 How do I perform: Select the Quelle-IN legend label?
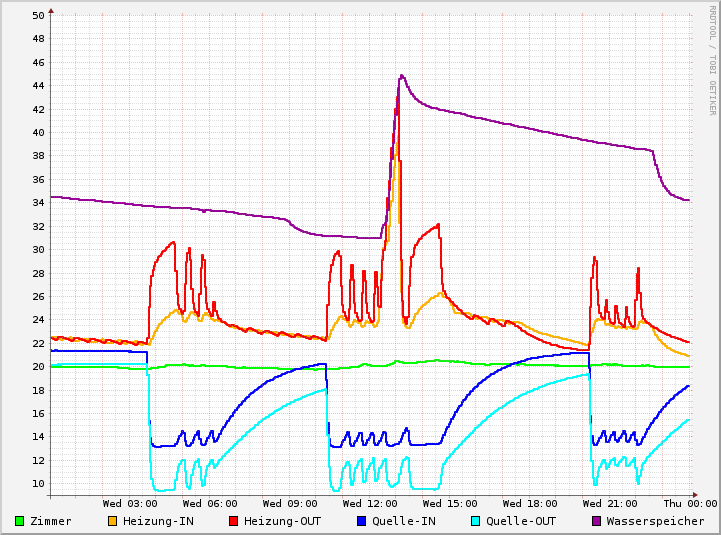(404, 521)
